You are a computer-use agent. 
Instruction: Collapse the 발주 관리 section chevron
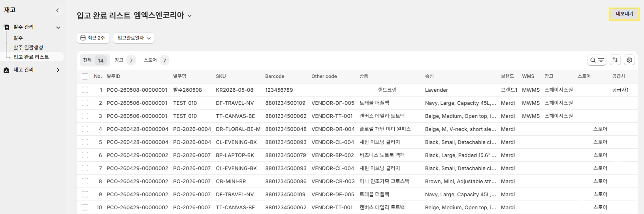58,28
